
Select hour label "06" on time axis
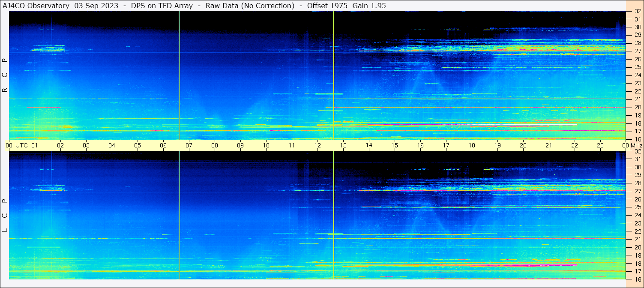163,145
